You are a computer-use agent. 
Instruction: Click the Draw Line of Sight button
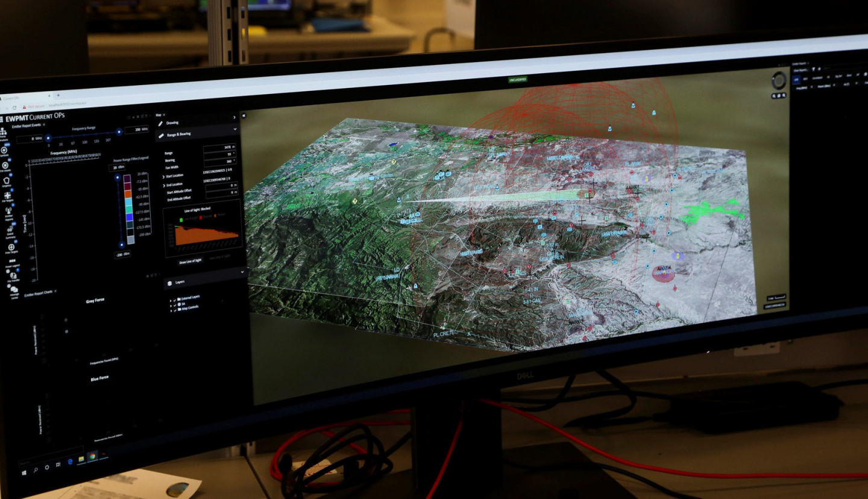190,262
